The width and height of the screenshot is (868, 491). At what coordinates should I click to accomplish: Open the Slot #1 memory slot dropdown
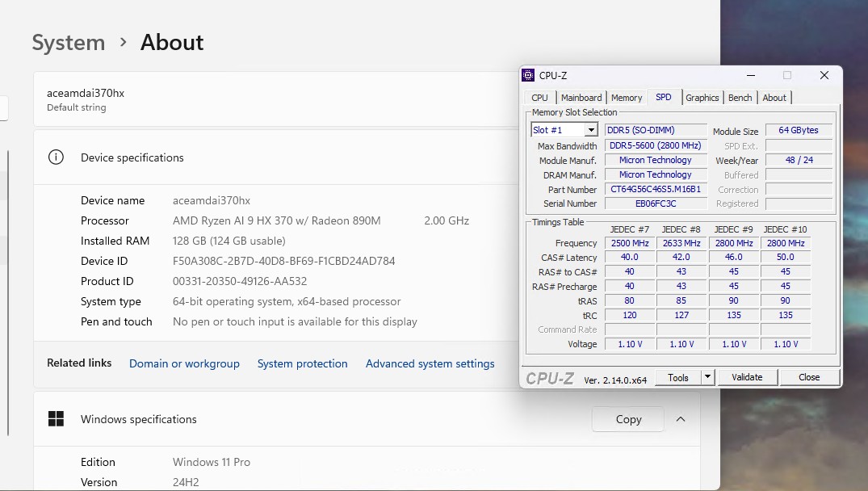pyautogui.click(x=591, y=130)
